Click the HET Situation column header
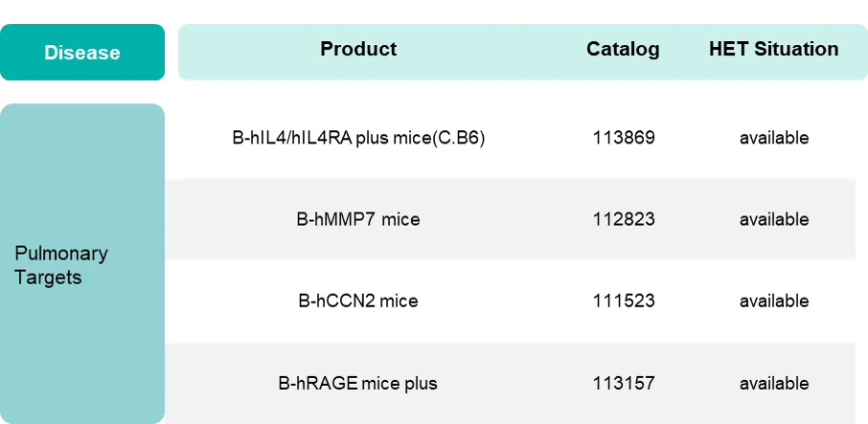The image size is (868, 424). [x=773, y=50]
